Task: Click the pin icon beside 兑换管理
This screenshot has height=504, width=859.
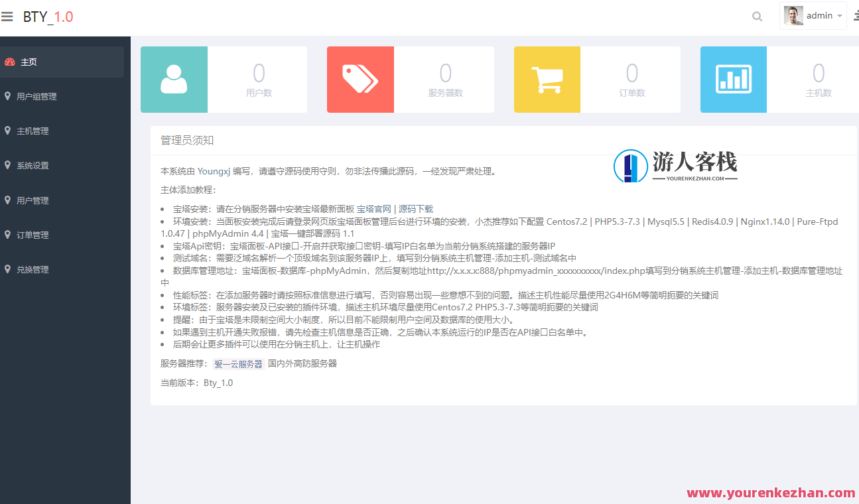Action: tap(7, 269)
